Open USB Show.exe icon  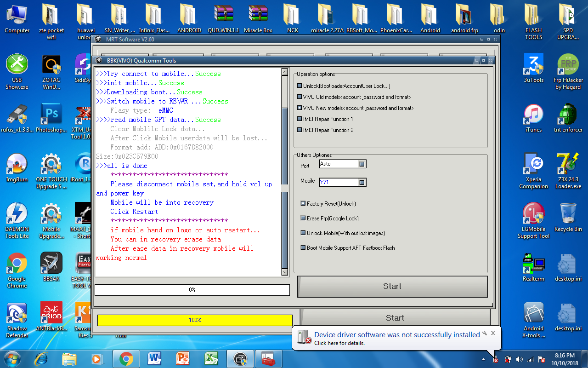coord(17,72)
